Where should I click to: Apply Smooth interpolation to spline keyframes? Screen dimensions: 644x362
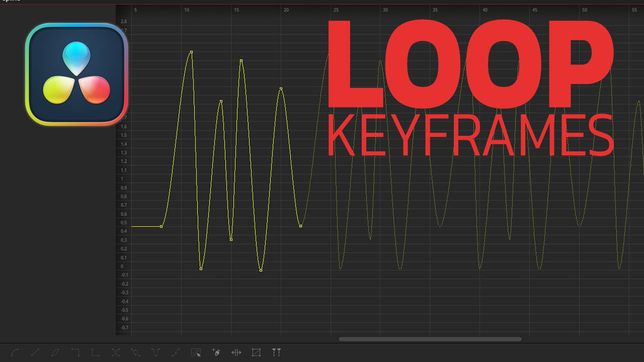pyautogui.click(x=15, y=352)
